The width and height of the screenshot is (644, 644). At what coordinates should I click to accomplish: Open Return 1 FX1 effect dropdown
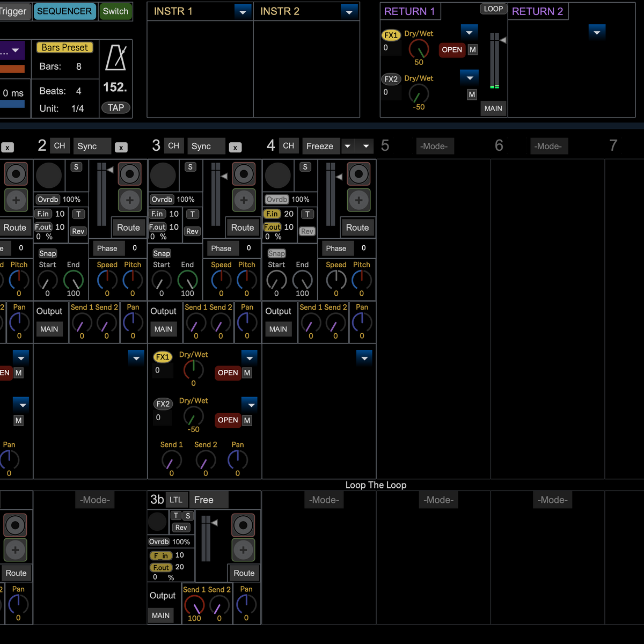(469, 32)
